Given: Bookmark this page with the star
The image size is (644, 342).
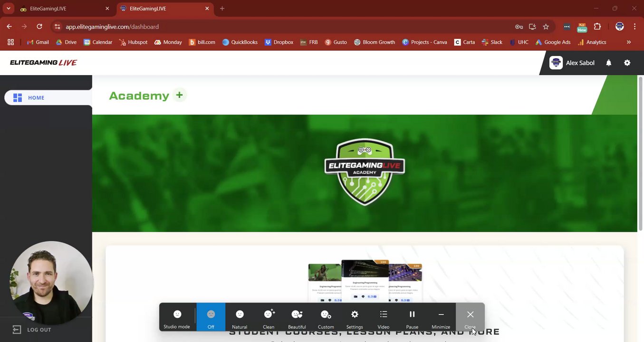Looking at the screenshot, I should pyautogui.click(x=546, y=27).
